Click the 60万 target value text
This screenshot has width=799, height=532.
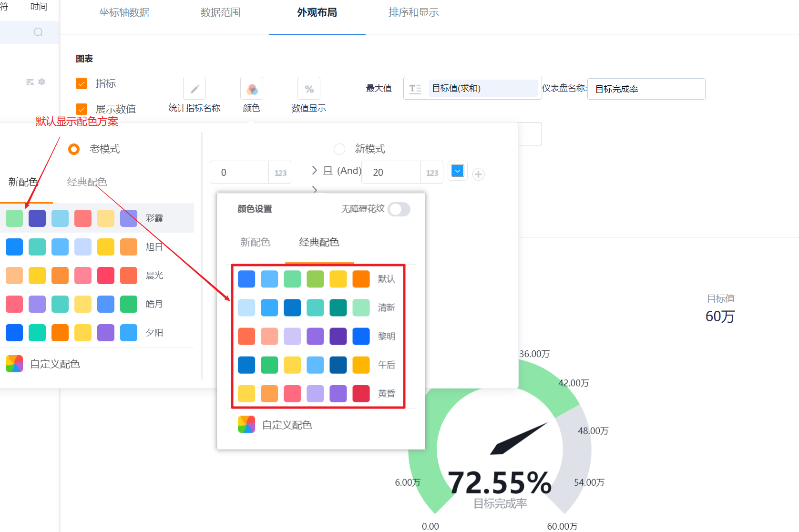720,317
